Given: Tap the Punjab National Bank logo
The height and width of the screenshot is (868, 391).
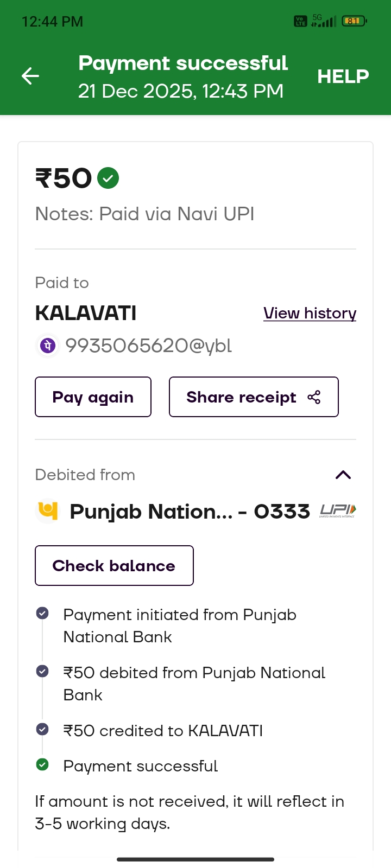Looking at the screenshot, I should pyautogui.click(x=48, y=510).
